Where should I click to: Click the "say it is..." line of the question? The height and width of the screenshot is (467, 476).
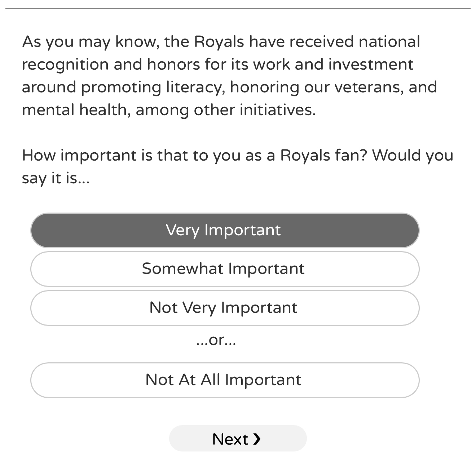coord(56,178)
